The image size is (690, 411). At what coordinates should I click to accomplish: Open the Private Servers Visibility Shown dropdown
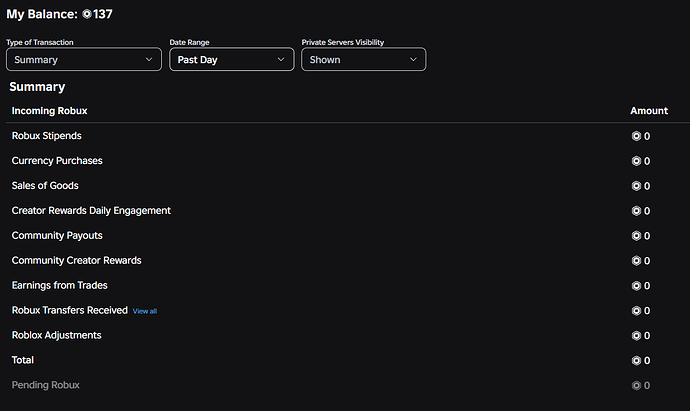point(363,59)
